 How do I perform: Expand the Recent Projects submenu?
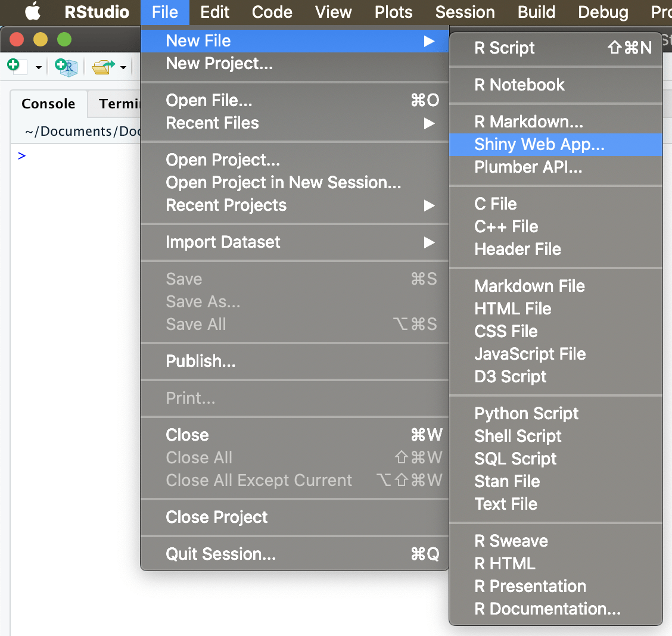[x=294, y=205]
